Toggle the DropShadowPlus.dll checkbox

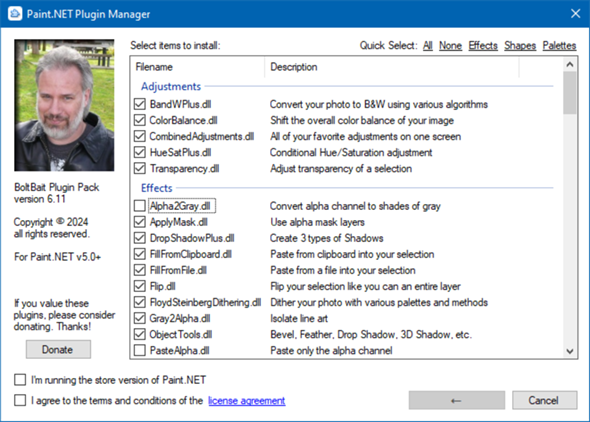click(140, 238)
